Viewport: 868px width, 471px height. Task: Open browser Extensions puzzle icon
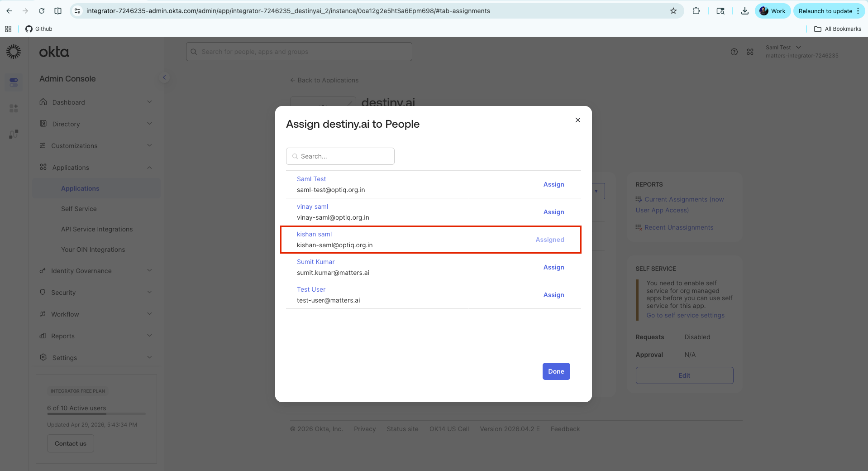coord(696,11)
